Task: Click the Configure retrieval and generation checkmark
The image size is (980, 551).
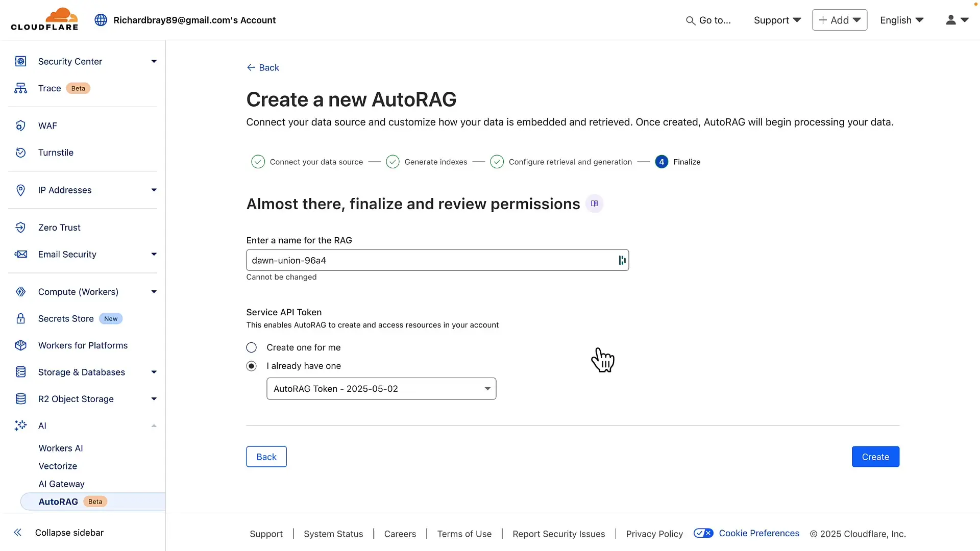Action: pos(497,162)
